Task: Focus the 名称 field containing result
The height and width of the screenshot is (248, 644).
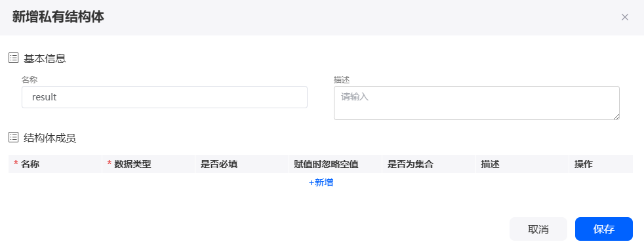Action: 165,97
